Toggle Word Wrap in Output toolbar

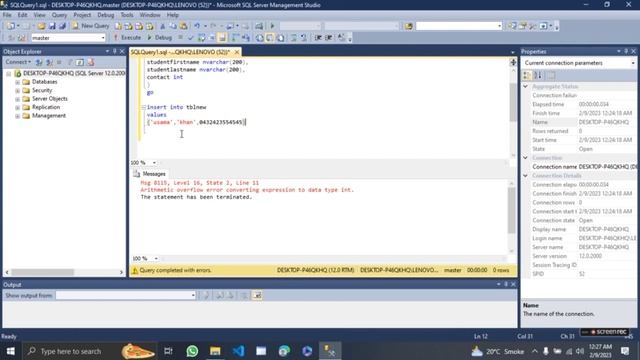(257, 296)
